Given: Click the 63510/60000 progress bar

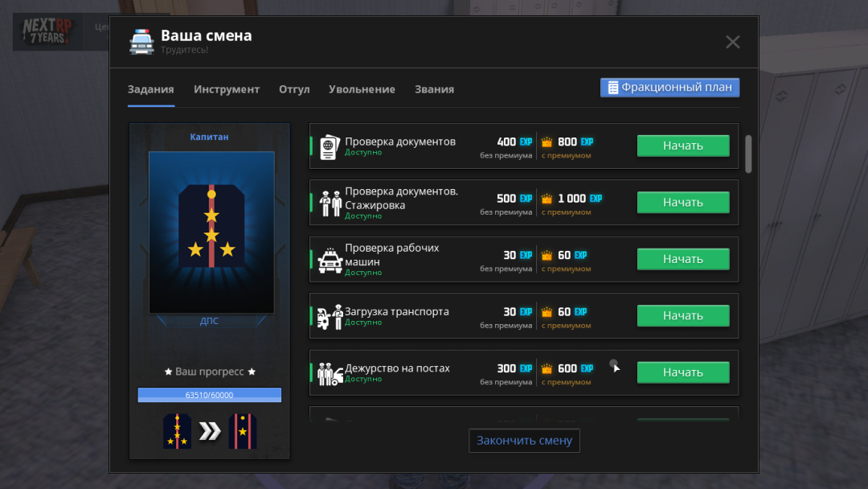Looking at the screenshot, I should (x=209, y=395).
